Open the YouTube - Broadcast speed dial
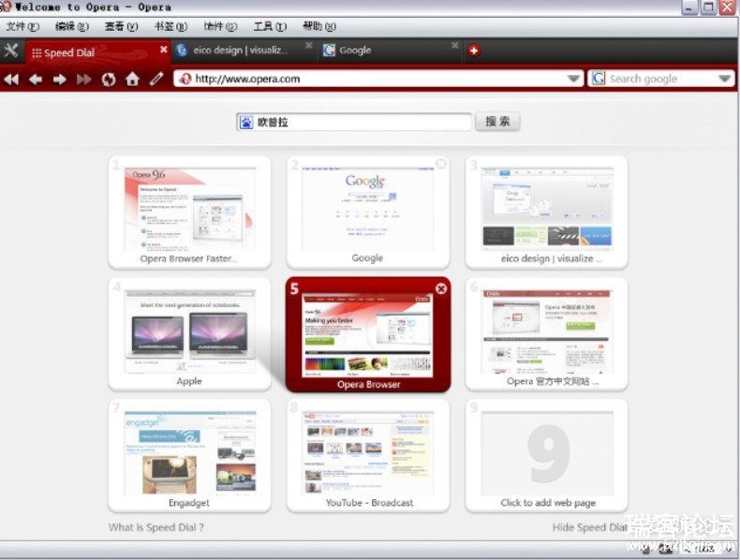This screenshot has width=740, height=560. click(x=368, y=456)
